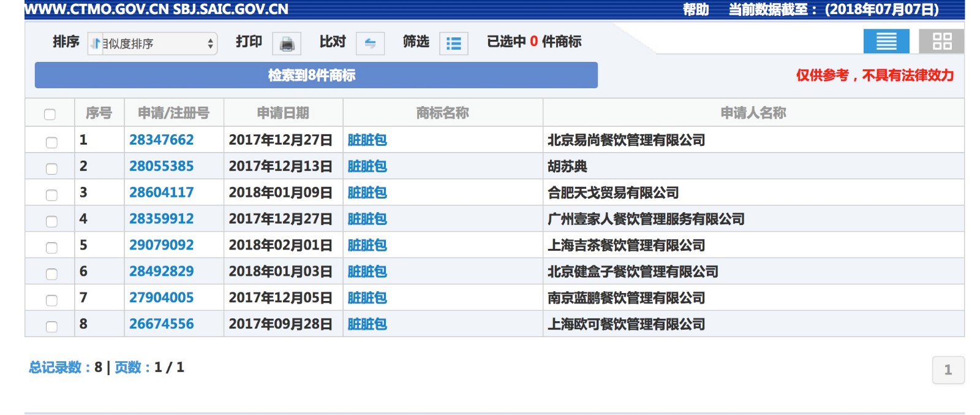Click the 商标名称 column header

tap(443, 113)
